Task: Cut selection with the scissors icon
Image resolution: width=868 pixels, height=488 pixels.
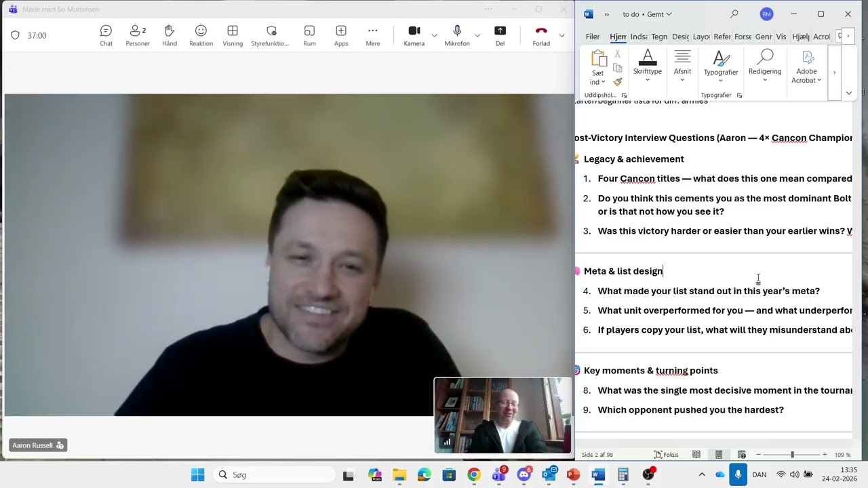Action: tap(617, 54)
